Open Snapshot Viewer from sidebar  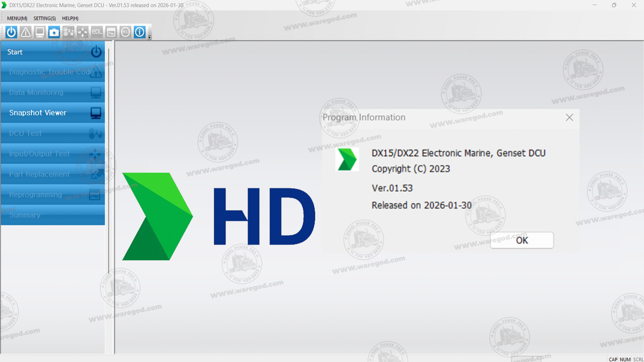click(x=53, y=113)
